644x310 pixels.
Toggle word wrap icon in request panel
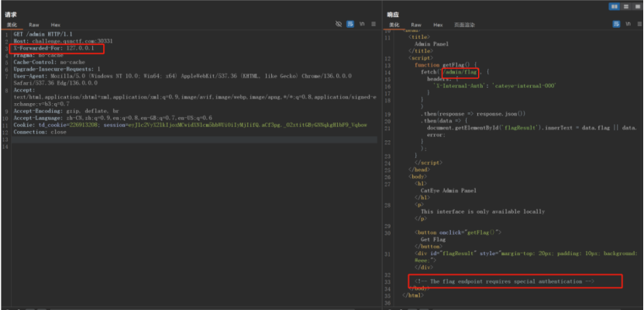(x=350, y=24)
